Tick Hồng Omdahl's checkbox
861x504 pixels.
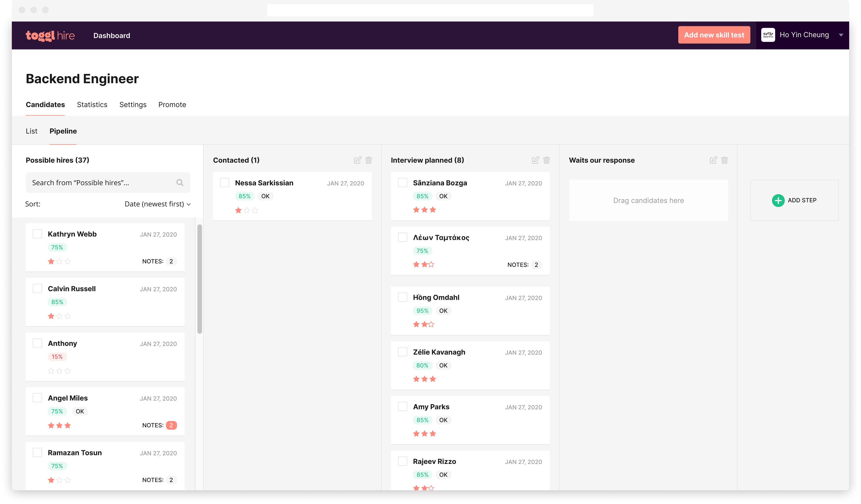tap(402, 297)
